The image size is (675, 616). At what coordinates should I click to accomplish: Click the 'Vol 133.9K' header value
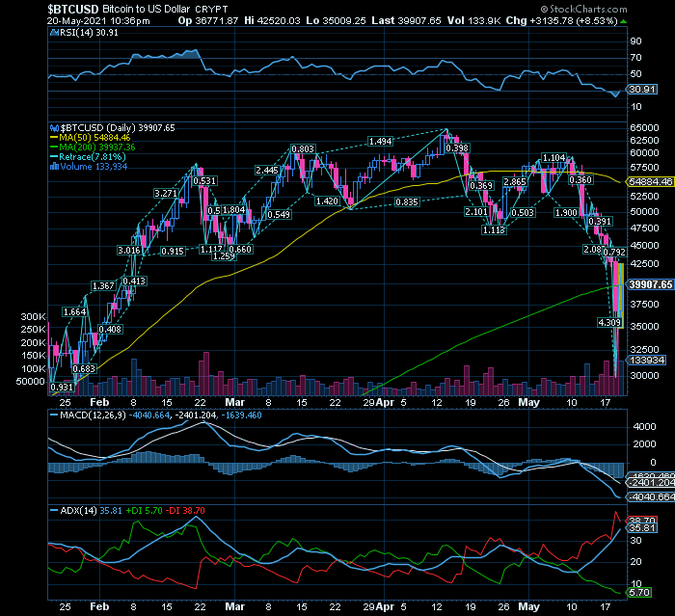tap(473, 20)
